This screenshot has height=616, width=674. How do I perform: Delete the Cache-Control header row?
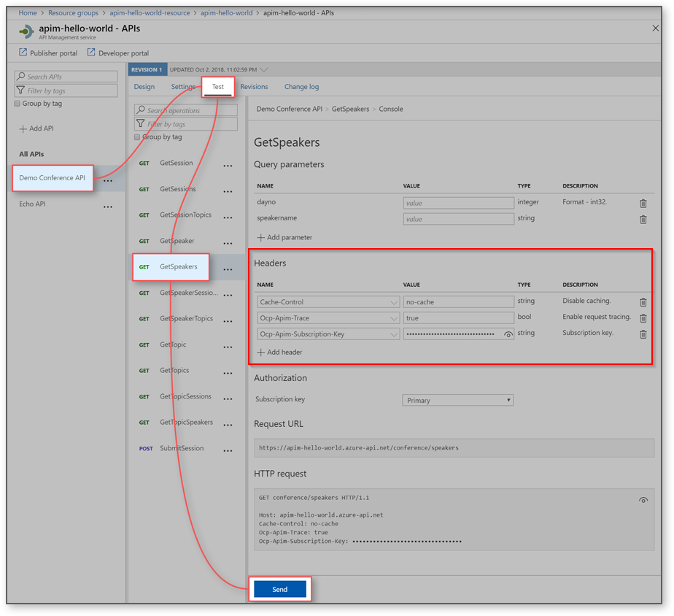pyautogui.click(x=643, y=301)
